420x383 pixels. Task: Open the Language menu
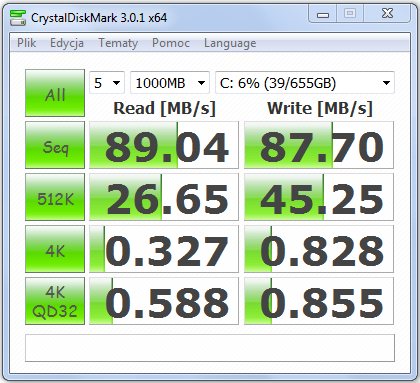[x=230, y=43]
